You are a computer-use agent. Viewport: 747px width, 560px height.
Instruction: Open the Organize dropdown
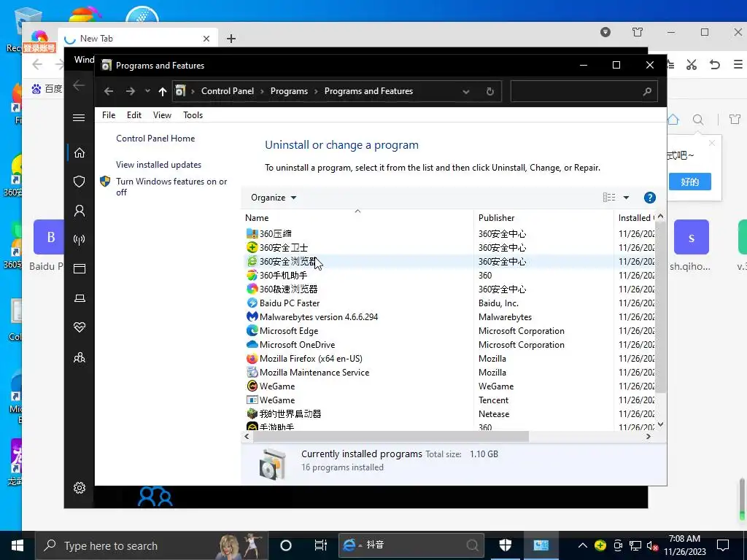(274, 198)
